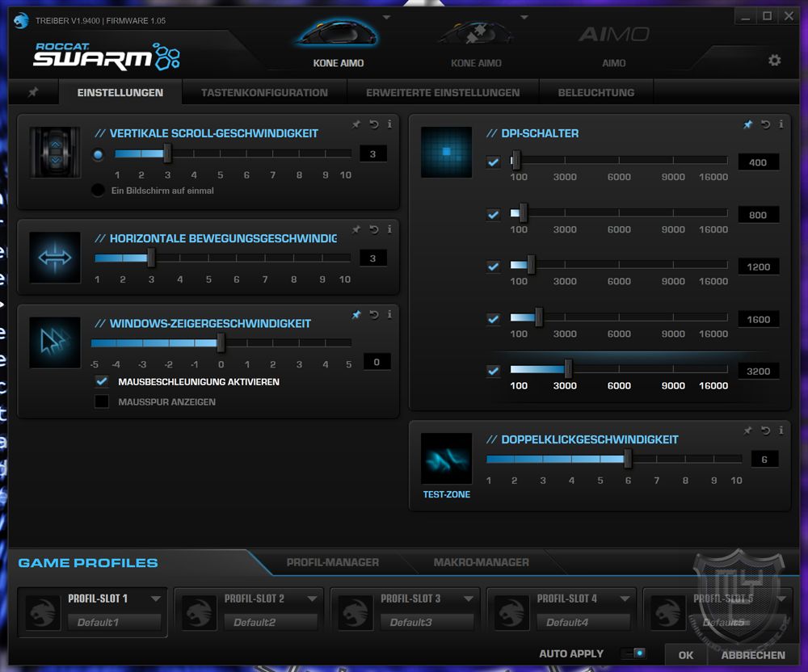
Task: Show info for Vertikale Scroll-Geschwindigkeit
Action: 389,124
